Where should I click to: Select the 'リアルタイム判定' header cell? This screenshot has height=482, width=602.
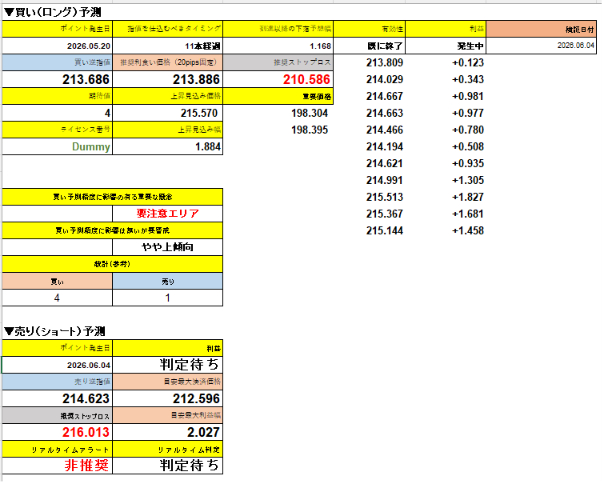click(x=168, y=449)
